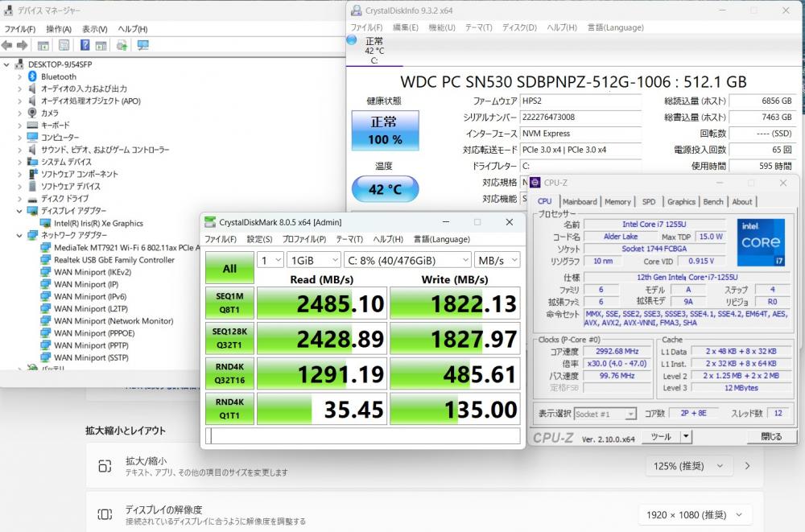Click the 正常 100 % health status button

pos(385,130)
